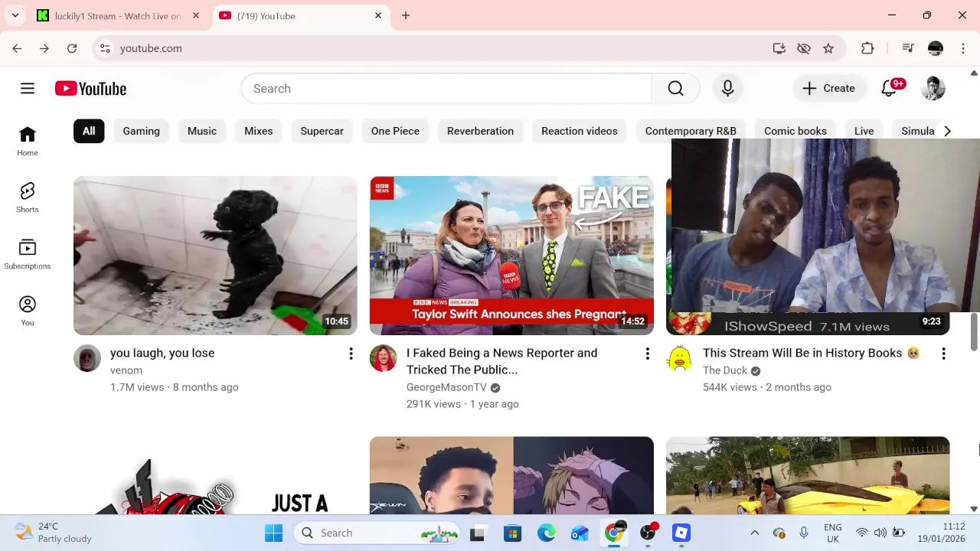Open Chrome media controls icon
980x551 pixels.
(x=908, y=48)
